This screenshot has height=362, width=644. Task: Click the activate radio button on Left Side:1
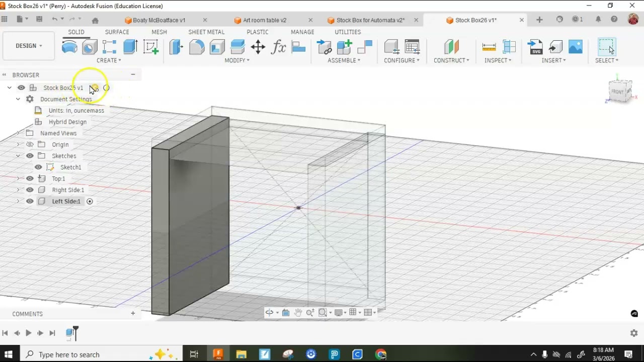point(90,201)
